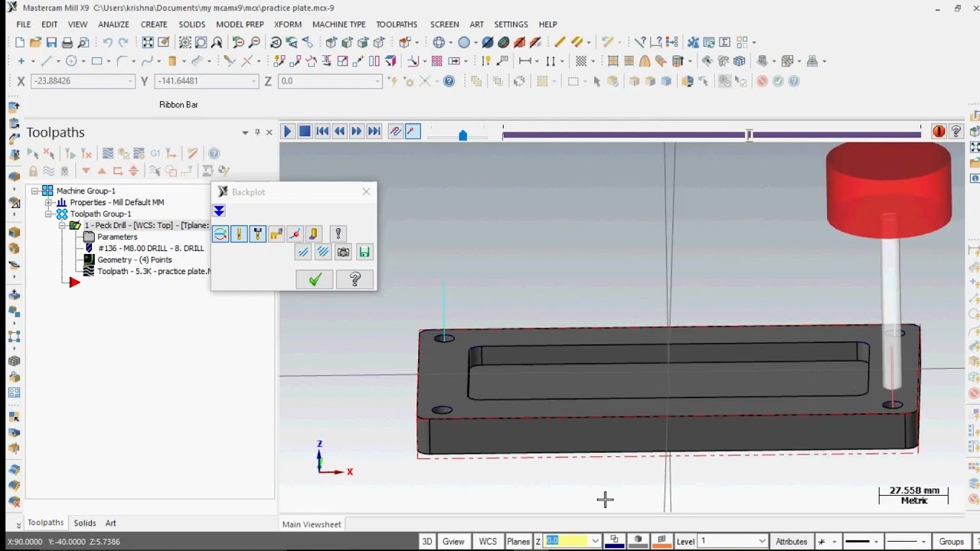
Task: Open the XFORM menu
Action: tap(288, 24)
